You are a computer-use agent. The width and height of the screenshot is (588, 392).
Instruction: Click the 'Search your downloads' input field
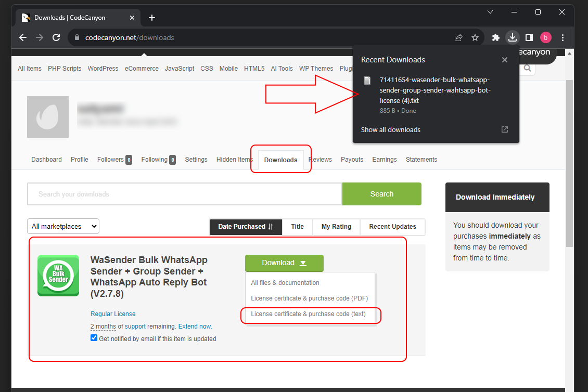click(x=184, y=194)
